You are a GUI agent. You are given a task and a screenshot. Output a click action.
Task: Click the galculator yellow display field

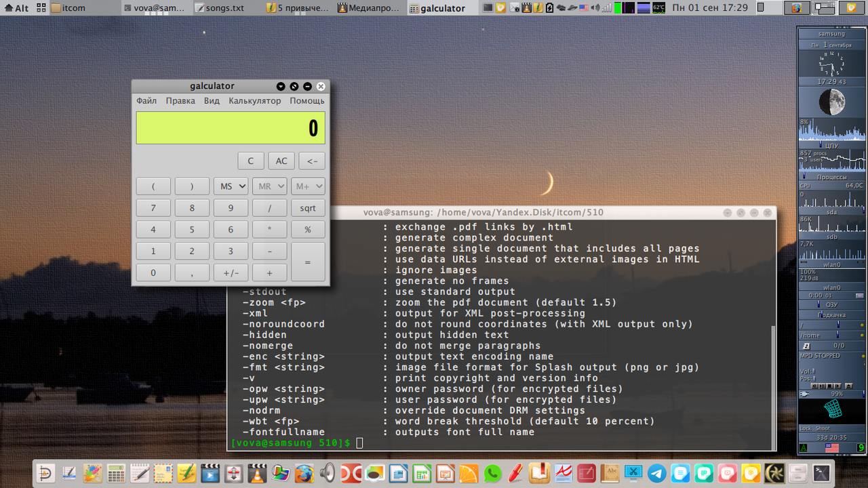click(x=231, y=128)
